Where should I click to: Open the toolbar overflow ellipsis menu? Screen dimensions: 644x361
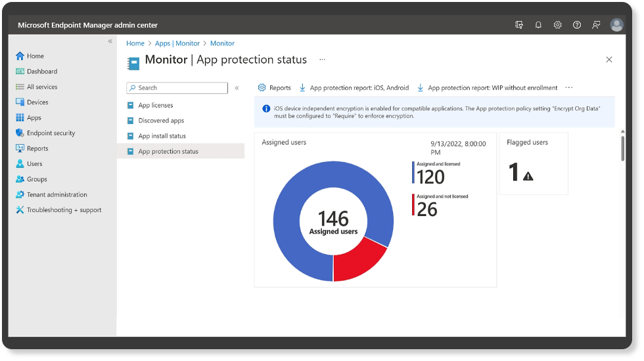point(569,88)
